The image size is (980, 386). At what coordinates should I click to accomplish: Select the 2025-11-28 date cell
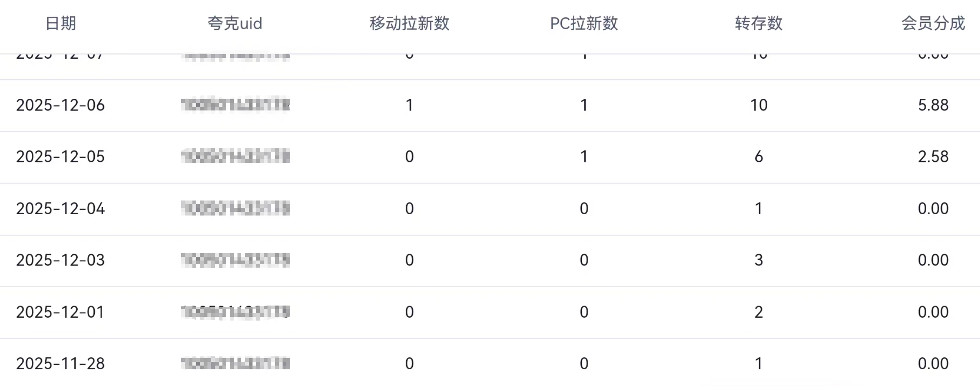coord(61,363)
